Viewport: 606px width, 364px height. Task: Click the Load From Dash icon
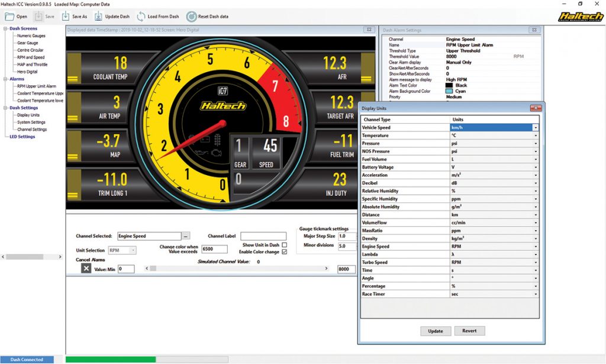coord(141,16)
